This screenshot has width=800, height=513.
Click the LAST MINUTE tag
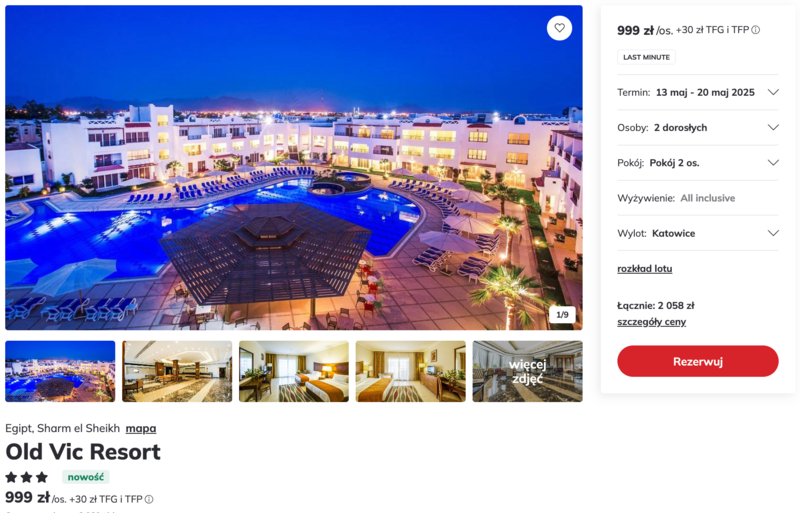pyautogui.click(x=646, y=57)
